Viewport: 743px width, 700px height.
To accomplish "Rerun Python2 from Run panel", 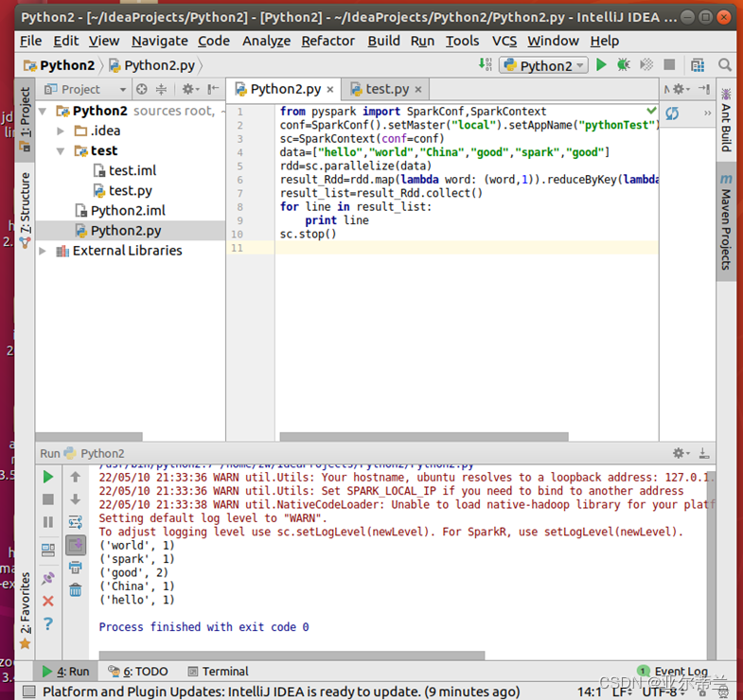I will (x=48, y=477).
